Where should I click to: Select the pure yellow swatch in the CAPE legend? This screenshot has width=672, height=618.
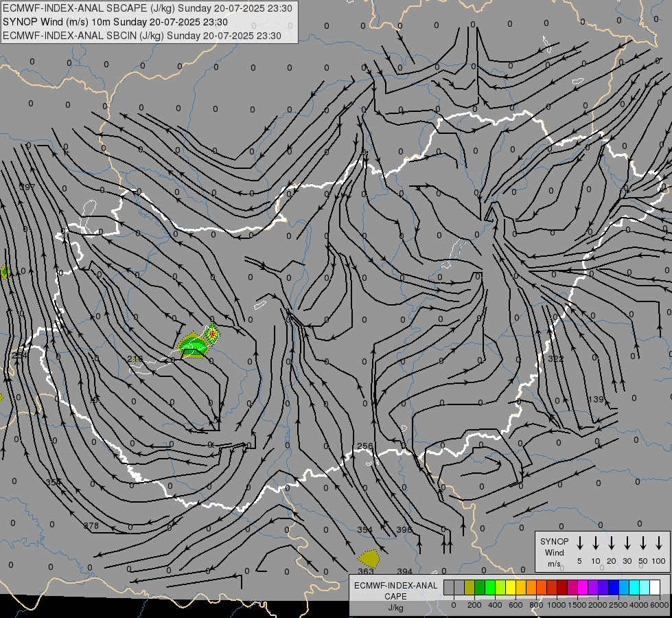511,587
